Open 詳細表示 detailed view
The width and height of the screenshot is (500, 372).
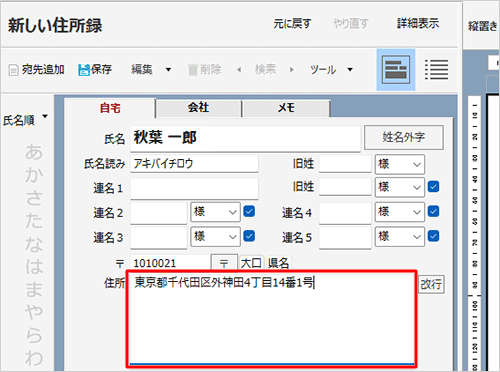(x=418, y=23)
